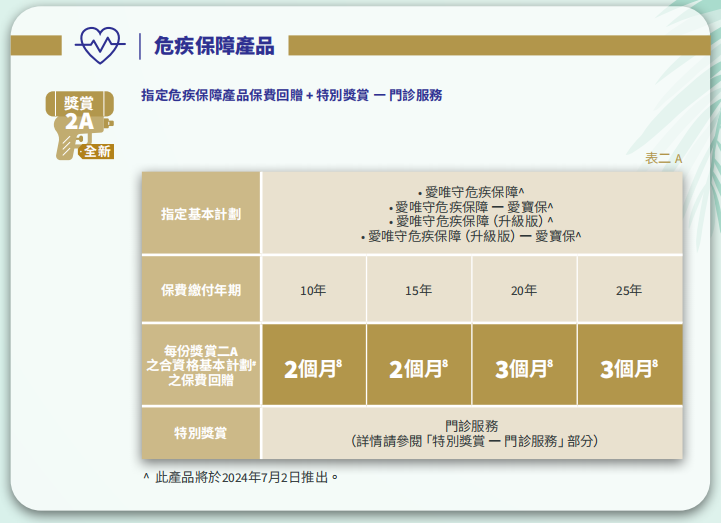Click the 20年 cell
The image size is (721, 523).
pyautogui.click(x=524, y=290)
